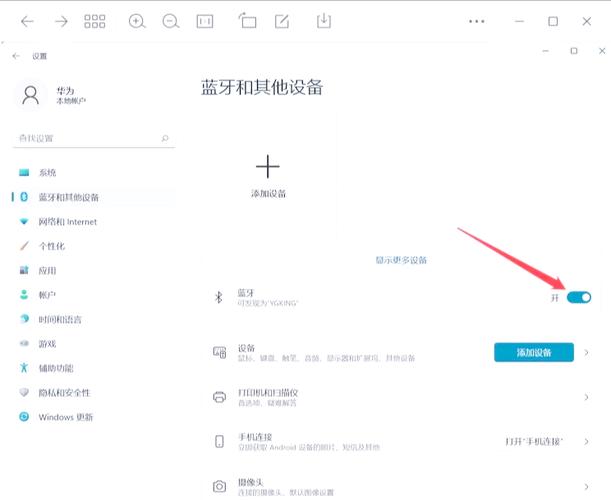Expand the 摄像头 row chevron

[586, 486]
